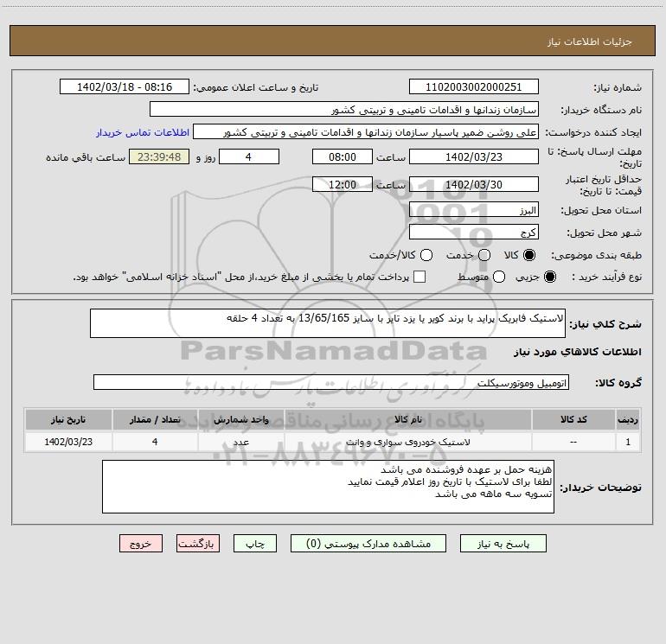Click the نام دستگاه خریدار field
The height and width of the screenshot is (644, 666).
[344, 110]
